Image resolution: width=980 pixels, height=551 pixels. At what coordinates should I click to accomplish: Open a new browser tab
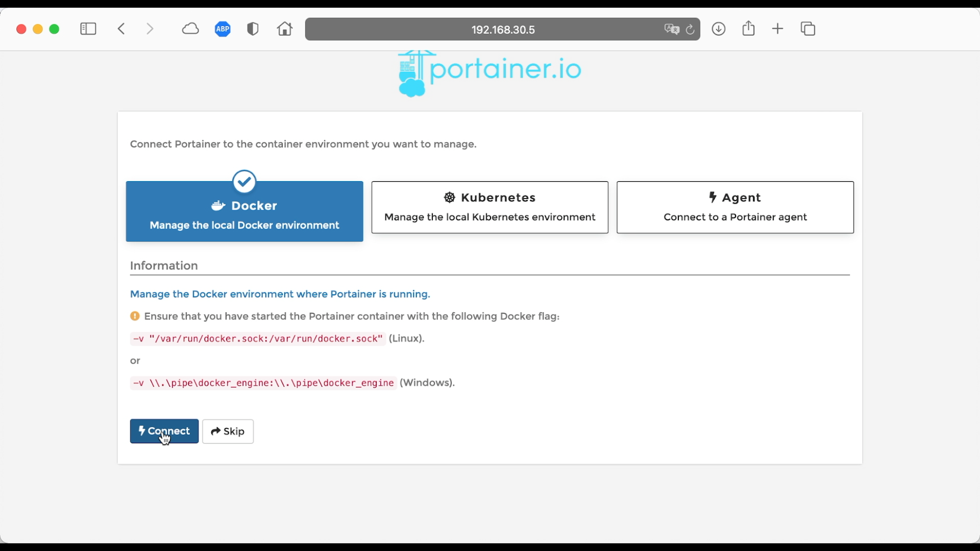777,29
